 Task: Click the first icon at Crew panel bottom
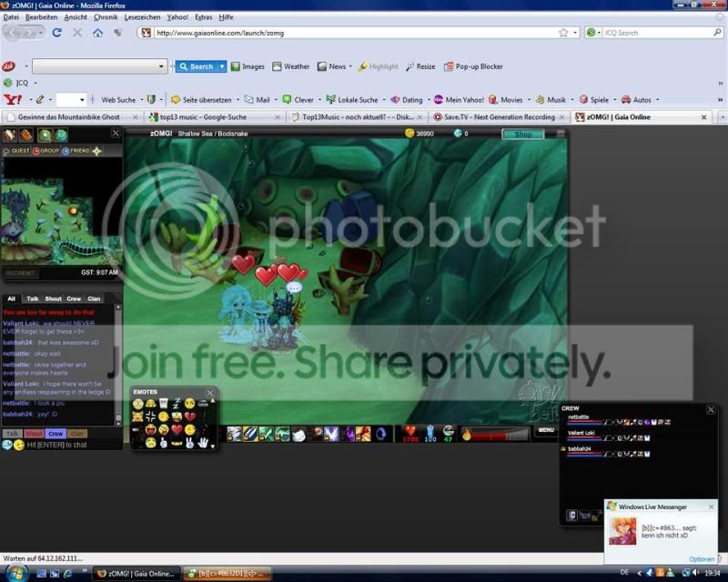click(572, 516)
